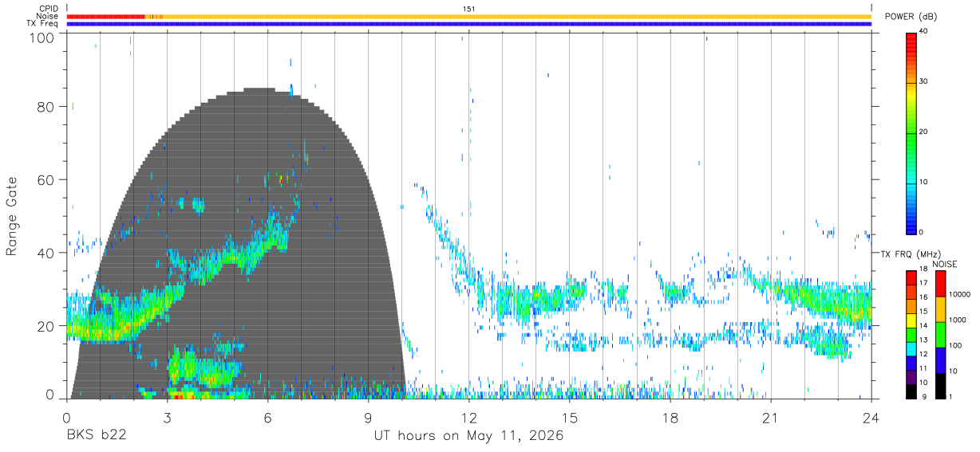The width and height of the screenshot is (980, 452).
Task: Click the 15 hour tick on the UT axis
Action: [x=569, y=417]
